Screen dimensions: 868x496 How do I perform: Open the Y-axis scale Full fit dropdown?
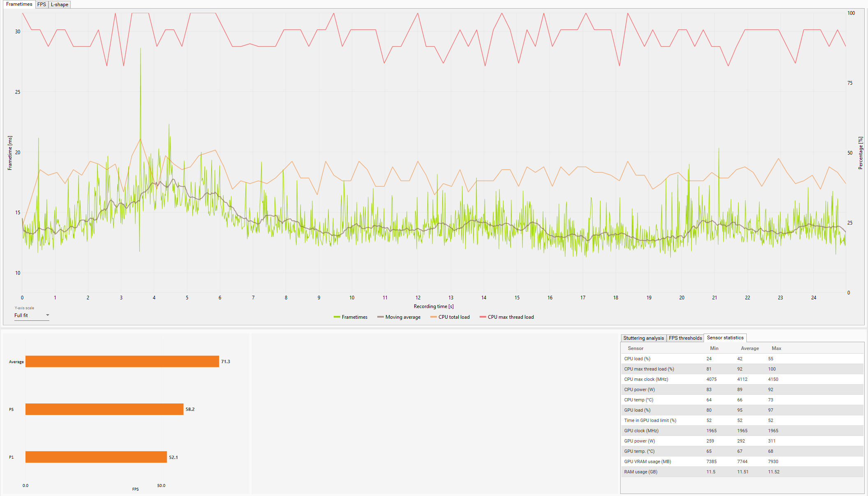click(32, 315)
